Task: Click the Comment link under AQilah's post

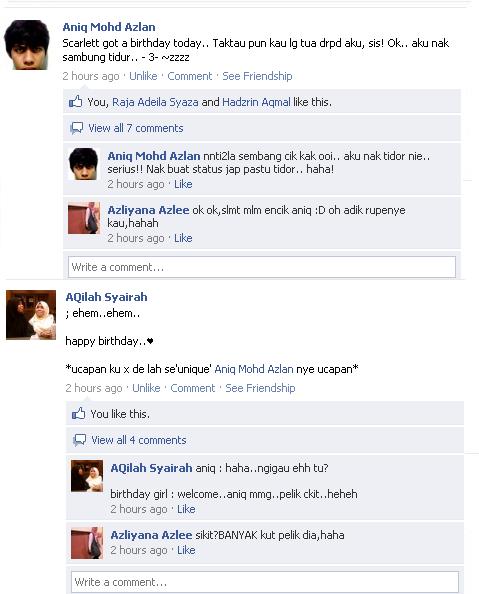Action: coord(193,388)
